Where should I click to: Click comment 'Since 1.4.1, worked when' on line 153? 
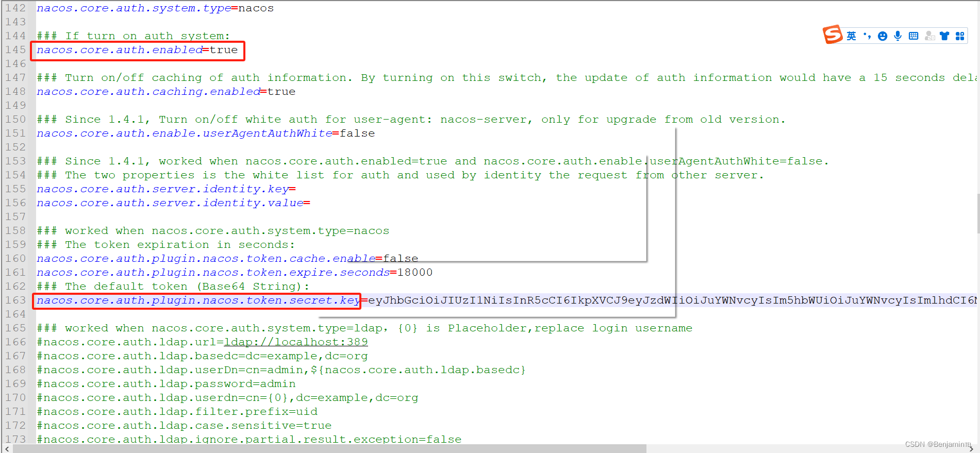433,161
